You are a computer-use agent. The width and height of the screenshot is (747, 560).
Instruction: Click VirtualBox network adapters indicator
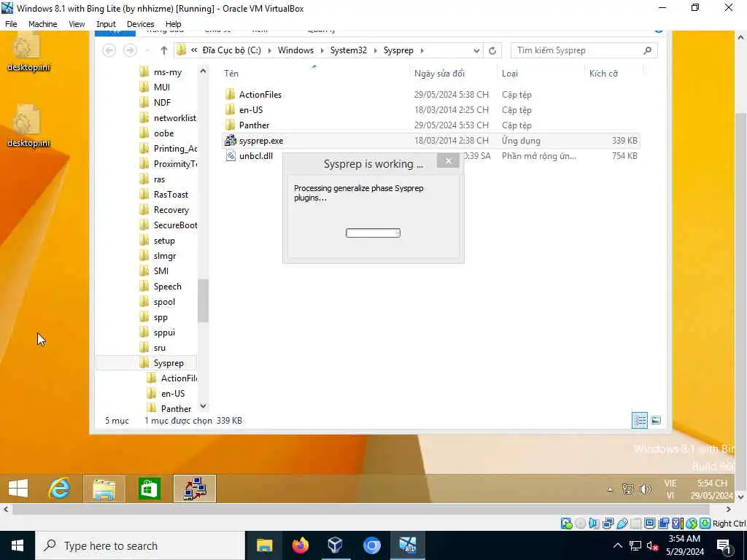(x=608, y=524)
